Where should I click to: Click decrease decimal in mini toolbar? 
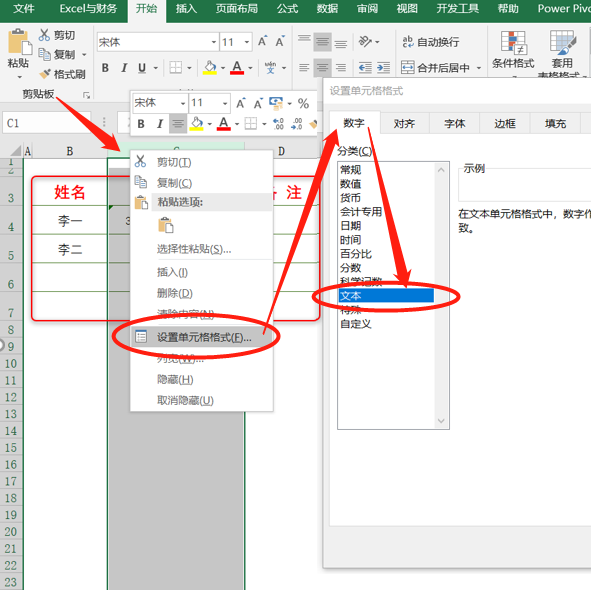tap(297, 124)
